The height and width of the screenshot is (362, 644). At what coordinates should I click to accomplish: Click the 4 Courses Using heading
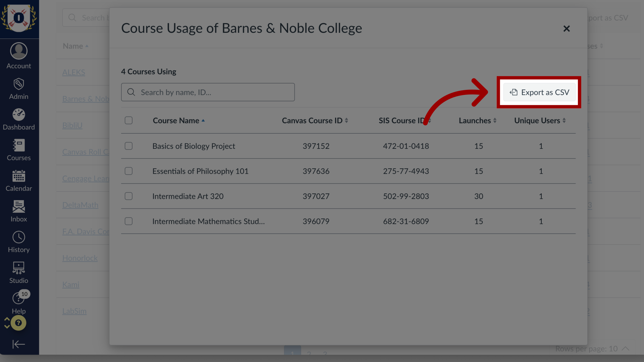(x=149, y=71)
